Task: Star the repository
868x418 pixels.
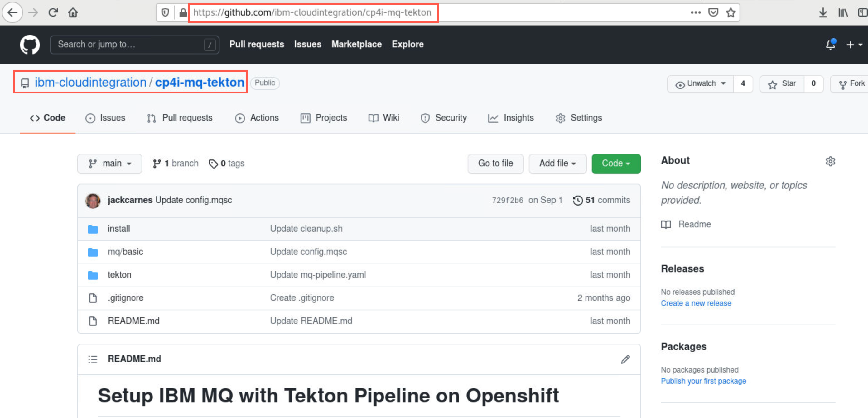Action: click(x=782, y=83)
